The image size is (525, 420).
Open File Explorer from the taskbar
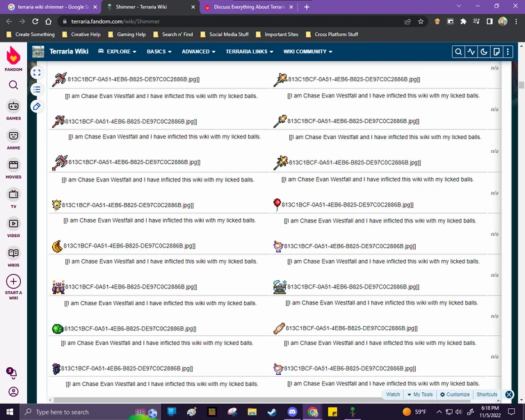pos(252,412)
